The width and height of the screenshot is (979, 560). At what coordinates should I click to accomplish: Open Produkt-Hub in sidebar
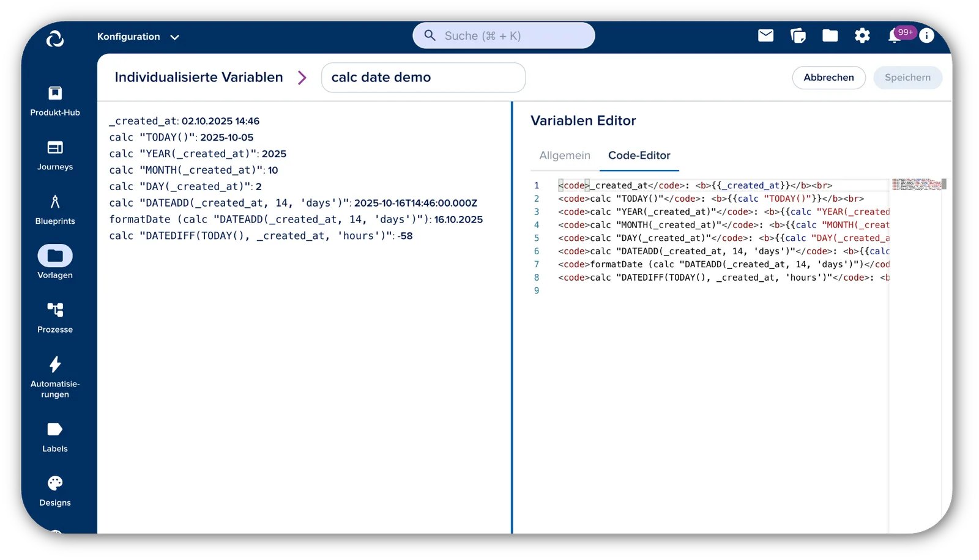[55, 101]
